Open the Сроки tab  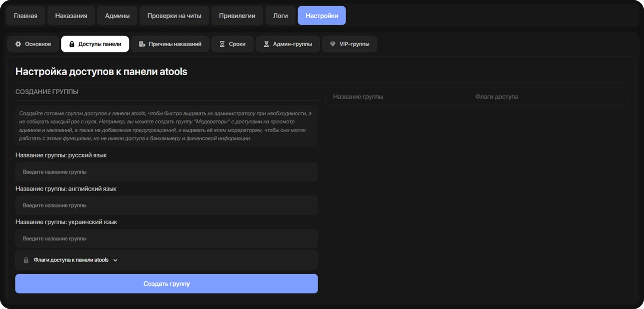coord(232,44)
